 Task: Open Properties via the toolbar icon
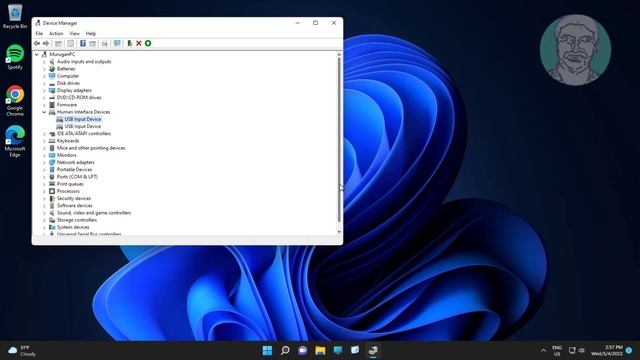(71, 43)
